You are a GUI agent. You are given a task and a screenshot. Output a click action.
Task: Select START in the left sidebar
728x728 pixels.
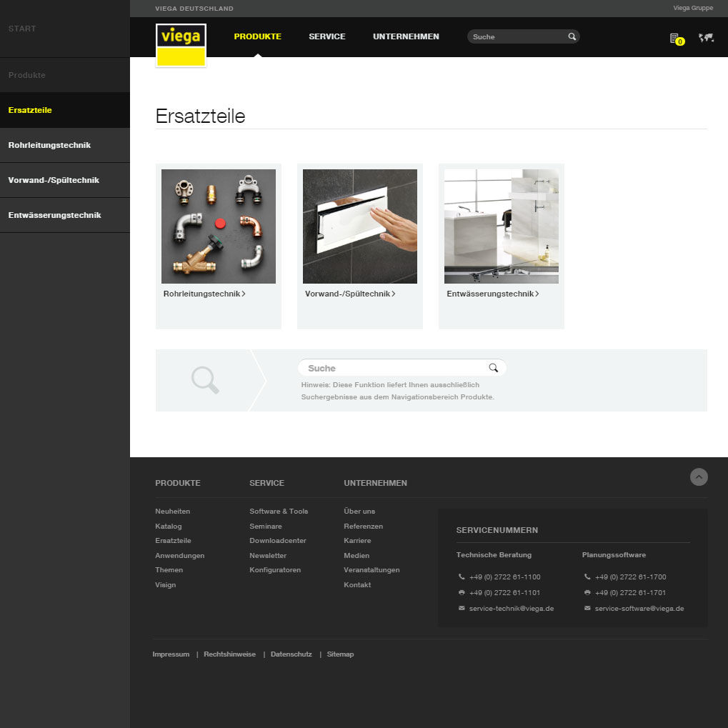coord(22,29)
